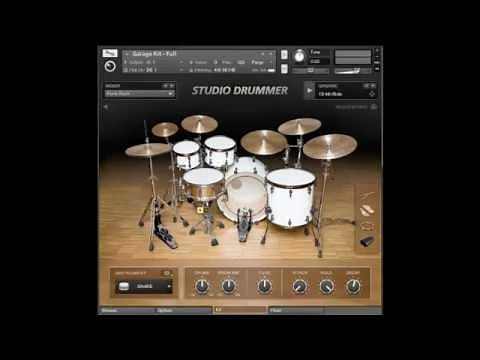
Task: Play the groove preview
Action: (x=309, y=90)
